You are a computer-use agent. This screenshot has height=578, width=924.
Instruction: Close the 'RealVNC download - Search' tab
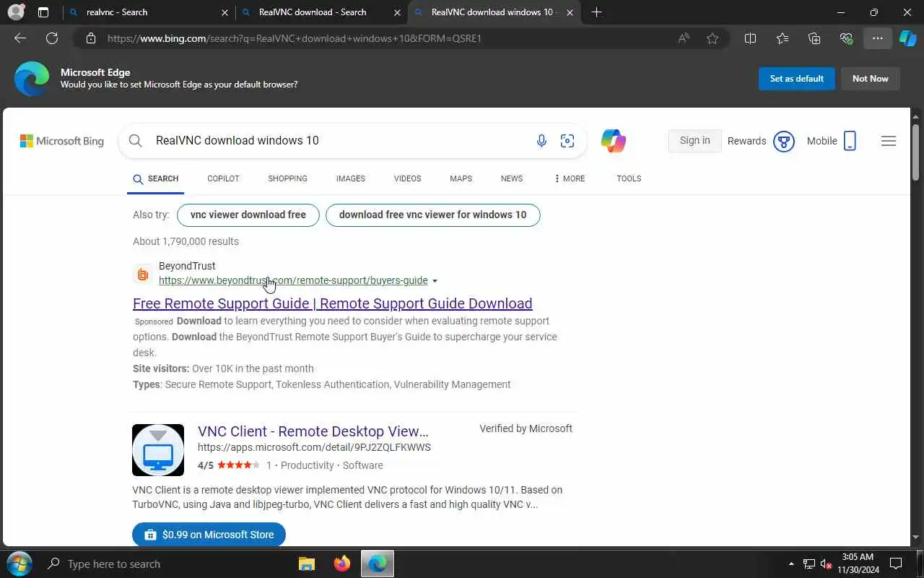pos(397,12)
